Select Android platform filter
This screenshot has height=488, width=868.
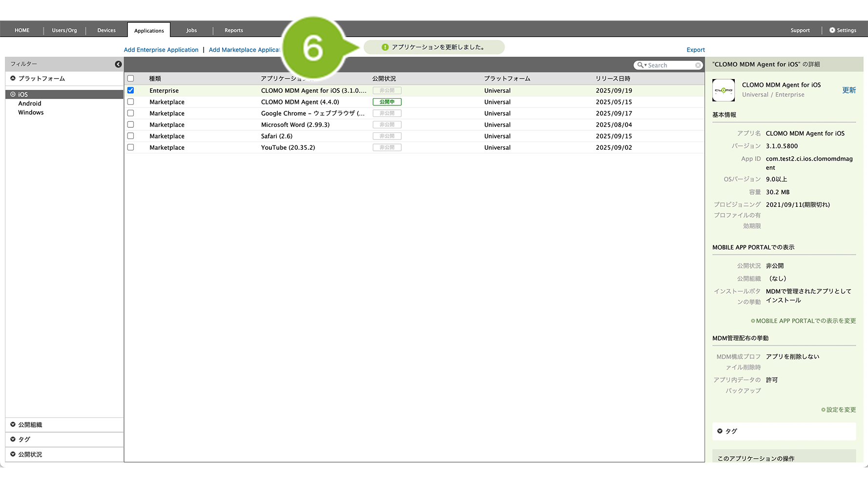pyautogui.click(x=30, y=103)
